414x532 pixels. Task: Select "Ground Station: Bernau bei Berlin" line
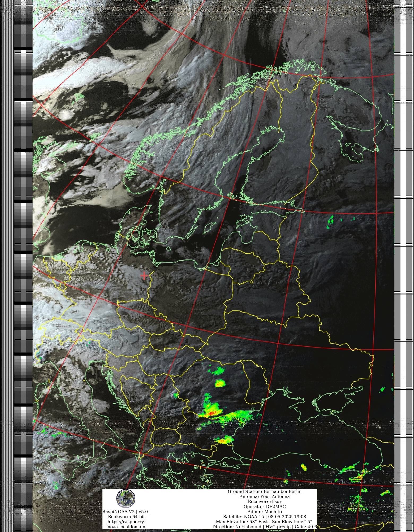click(265, 491)
